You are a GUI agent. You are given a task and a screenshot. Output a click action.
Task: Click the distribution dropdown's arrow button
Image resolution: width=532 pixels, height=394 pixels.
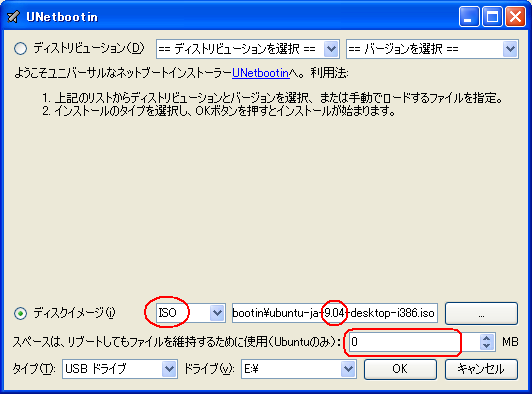331,49
